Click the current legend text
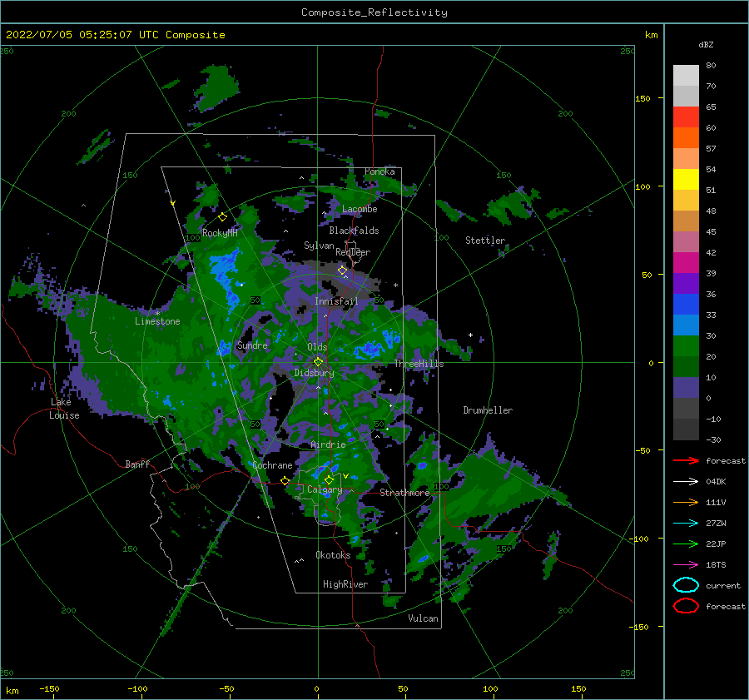749x700 pixels. pos(723,585)
